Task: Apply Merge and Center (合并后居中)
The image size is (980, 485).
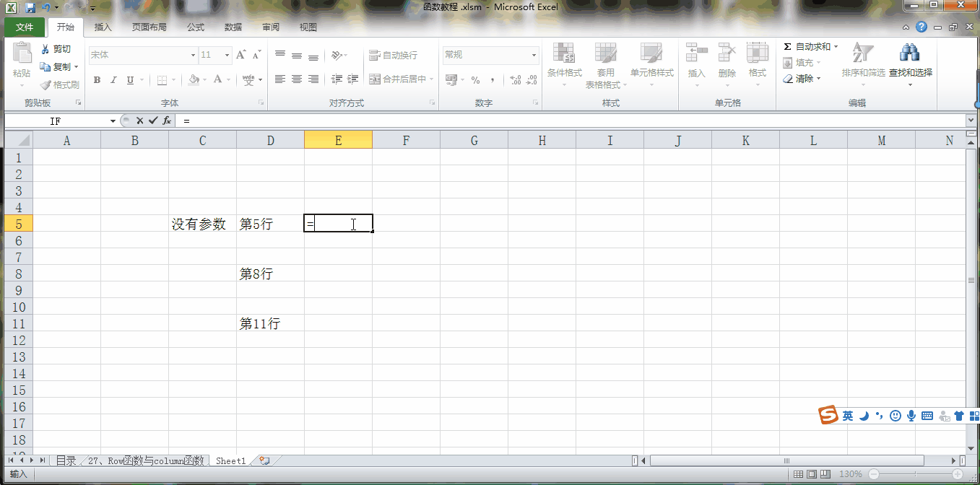Action: tap(398, 79)
